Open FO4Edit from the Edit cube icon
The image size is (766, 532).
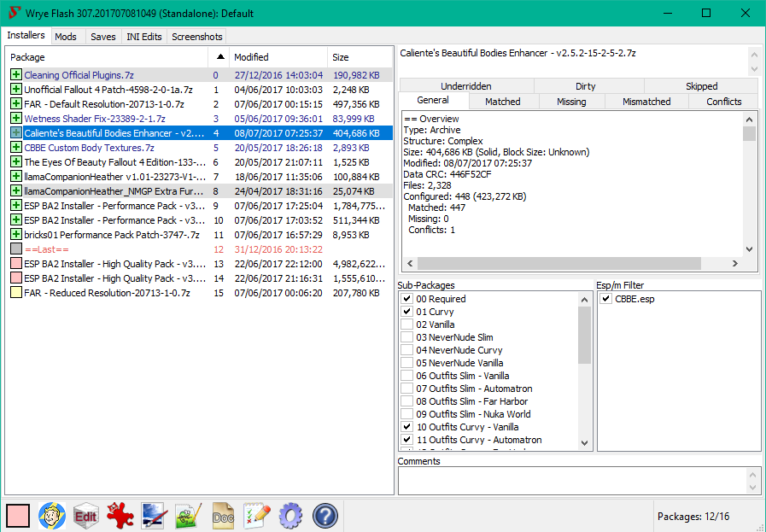tap(86, 516)
